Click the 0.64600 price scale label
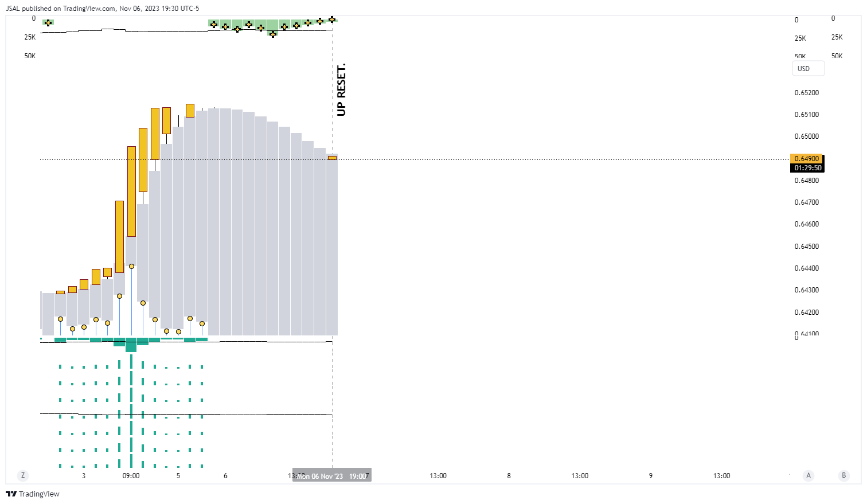 tap(806, 224)
